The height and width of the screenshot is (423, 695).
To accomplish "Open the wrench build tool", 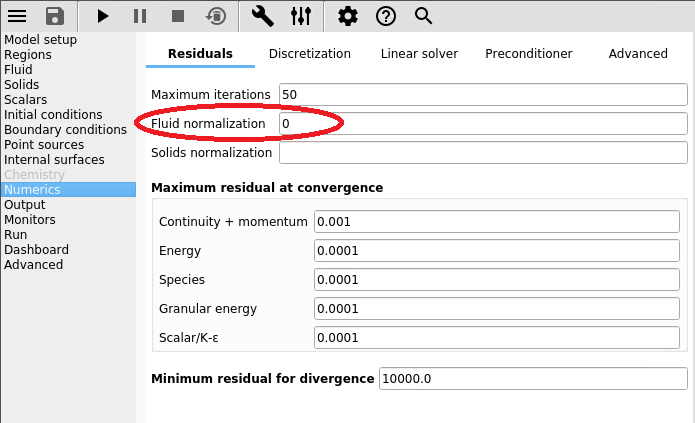I will point(263,16).
